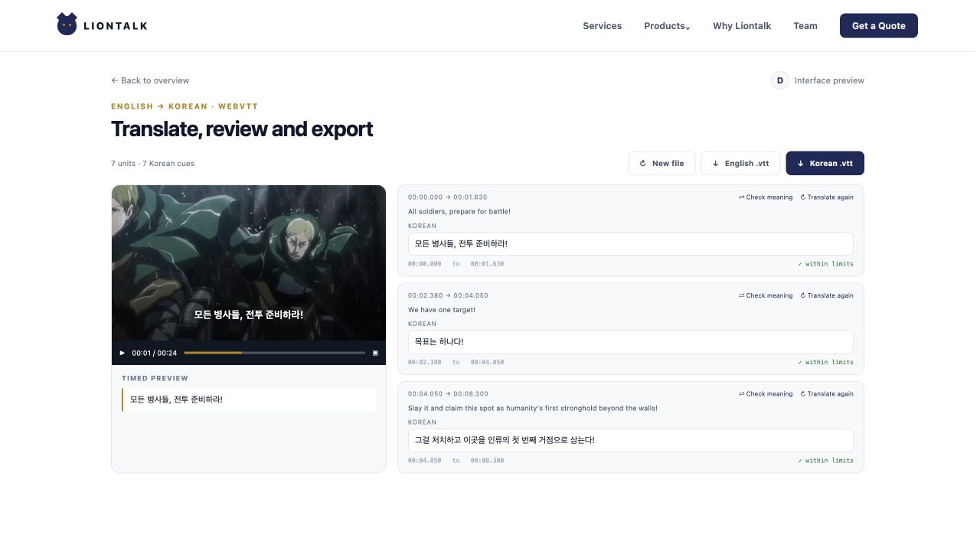Viewport: 980px width, 551px height.
Task: Click the LIONTALK wordmark text
Action: (116, 26)
